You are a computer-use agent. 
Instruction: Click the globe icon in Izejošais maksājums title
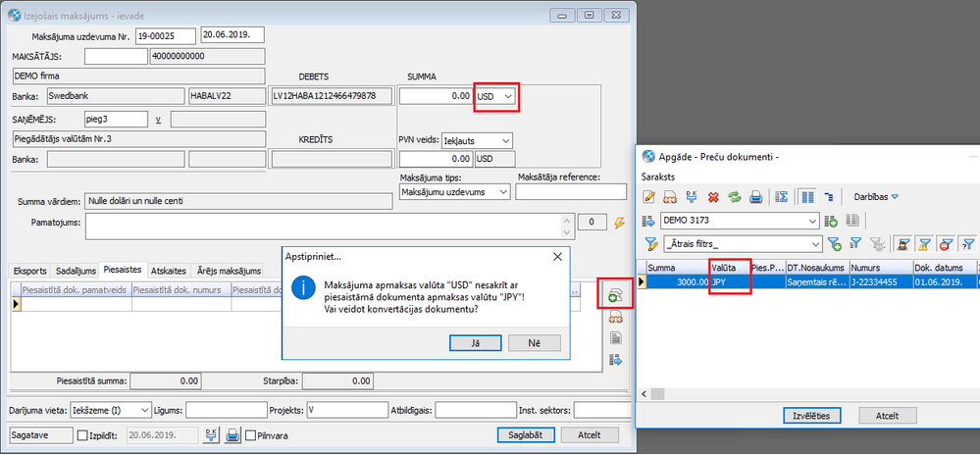pyautogui.click(x=15, y=15)
